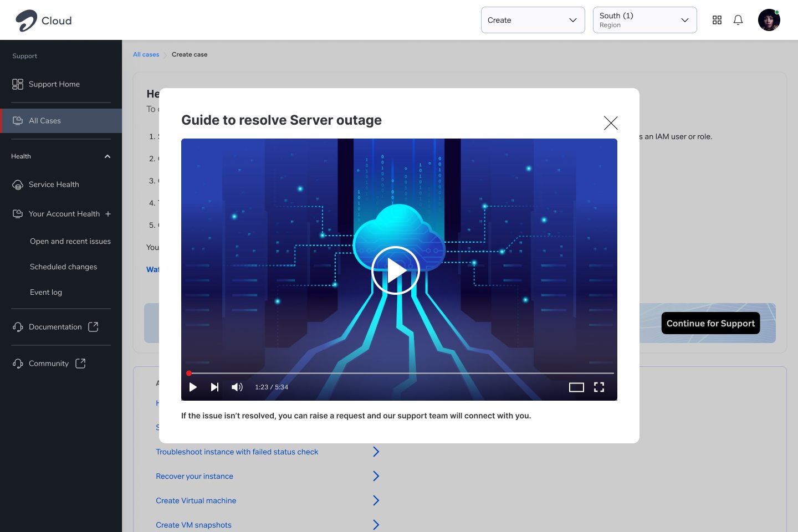Click Continue for Support button

coord(710,323)
